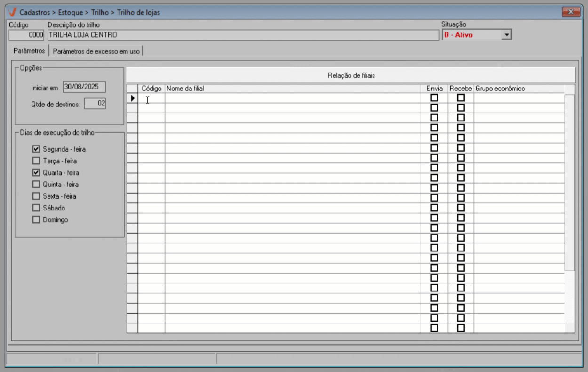Click the first row Grupo econômico cell
588x372 pixels.
(519, 98)
